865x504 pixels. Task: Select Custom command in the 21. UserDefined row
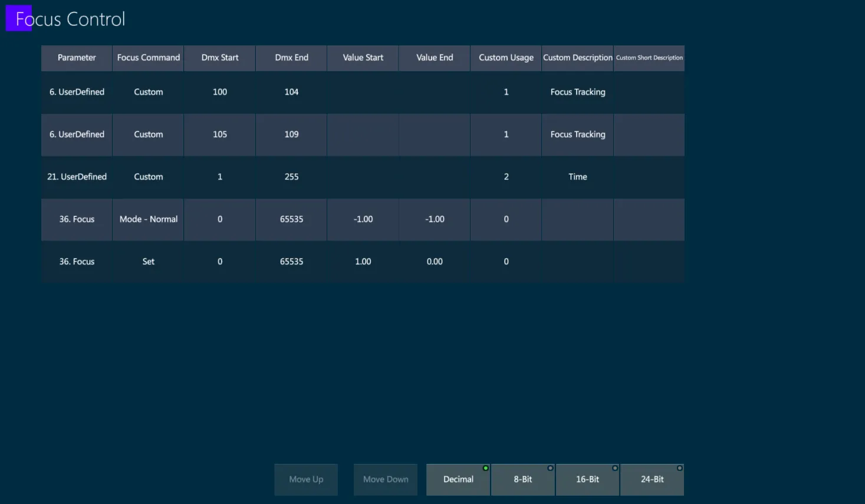[x=149, y=177]
